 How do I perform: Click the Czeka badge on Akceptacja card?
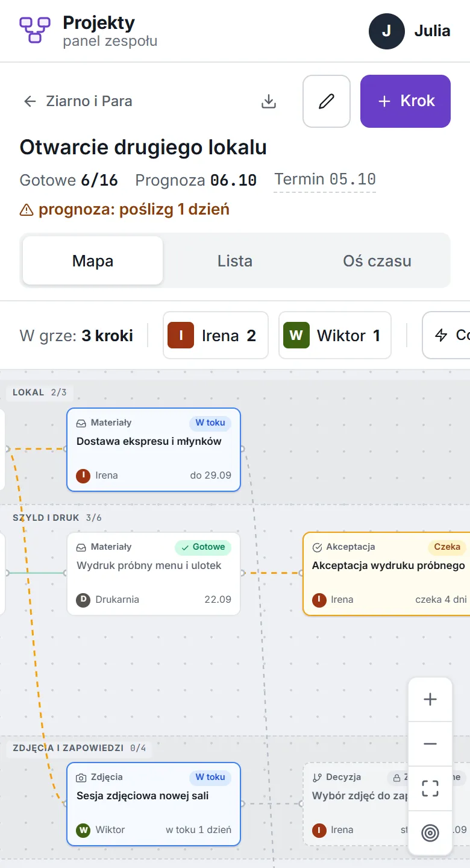447,547
